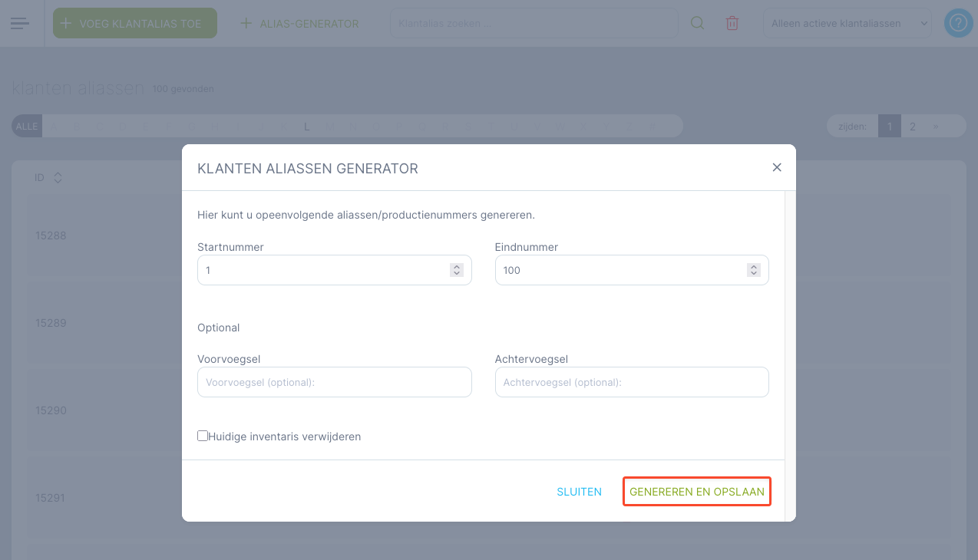The width and height of the screenshot is (978, 560).
Task: Close the Klanten Aliassen Generator dialog
Action: [x=777, y=167]
